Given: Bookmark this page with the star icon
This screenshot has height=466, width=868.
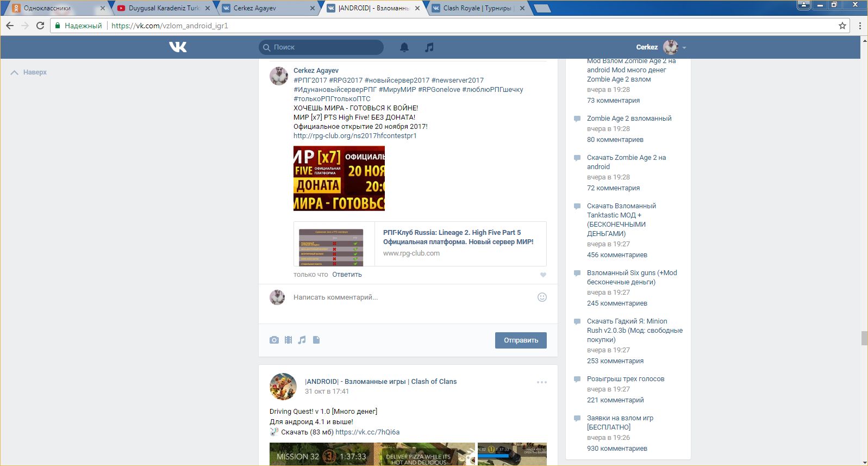Looking at the screenshot, I should [842, 26].
